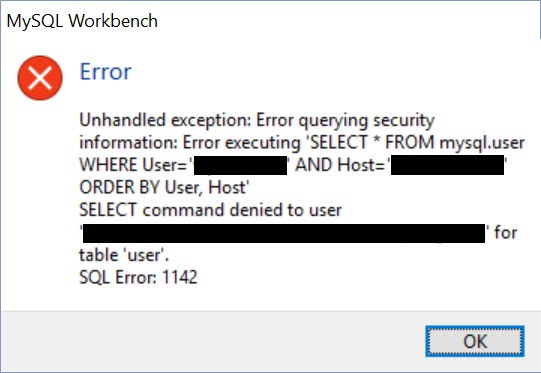
Task: Click the blue Error heading
Action: (106, 72)
